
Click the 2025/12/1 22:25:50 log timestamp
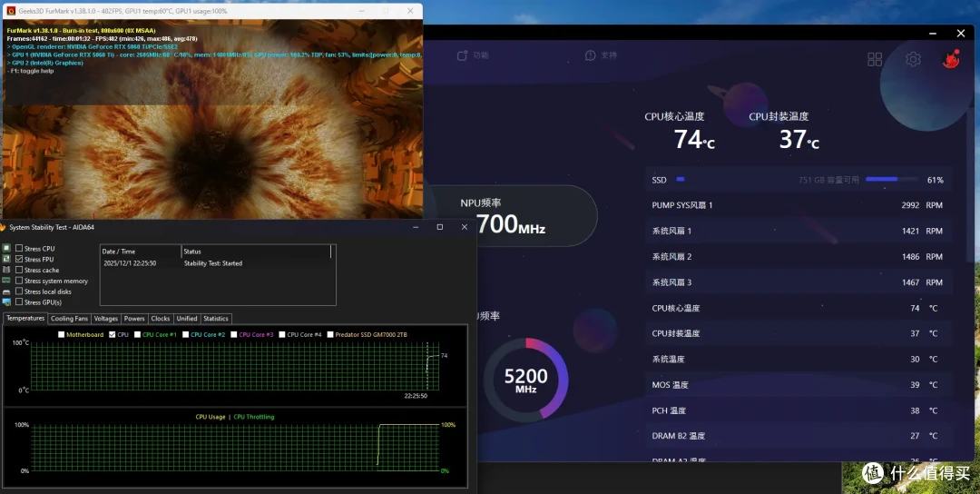(130, 263)
